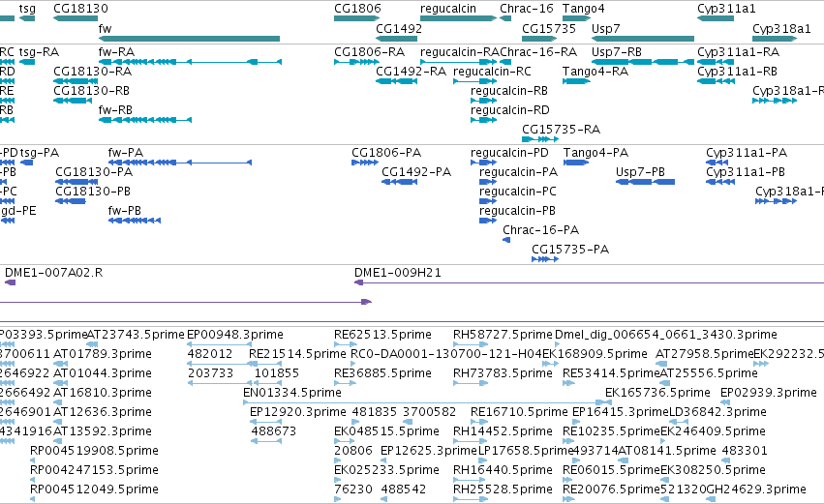
Task: Click the AT23743.5prime EST label
Action: coord(136,335)
